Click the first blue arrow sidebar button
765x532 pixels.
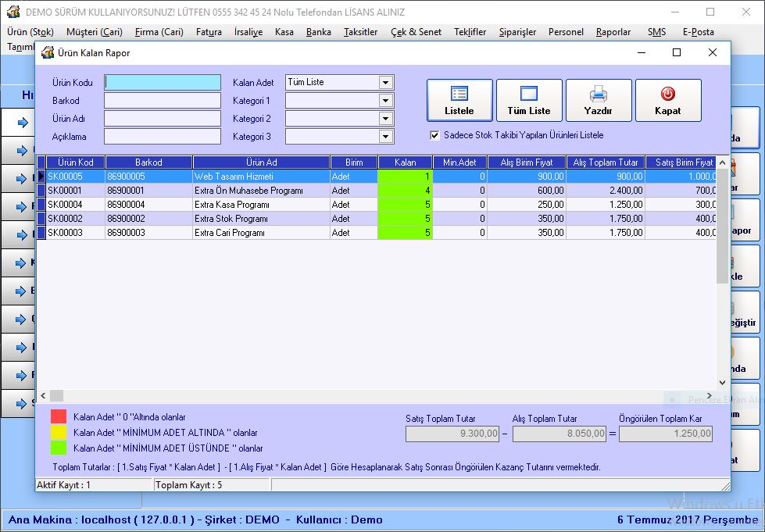[x=22, y=122]
